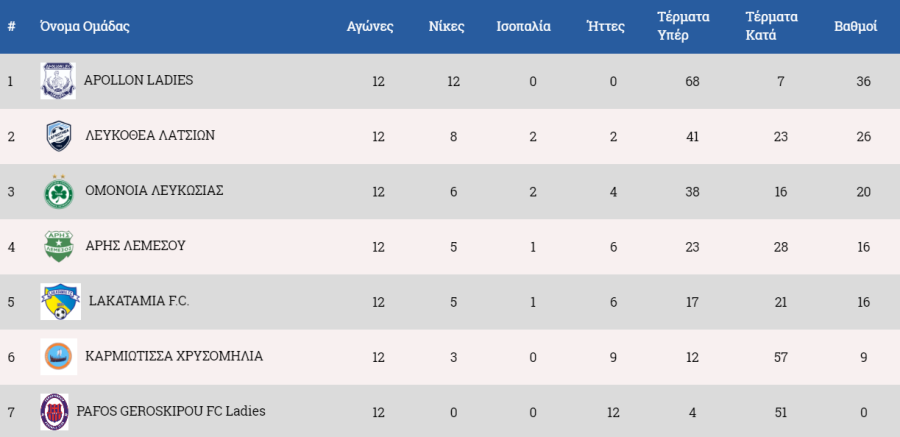Click Apollon Ladies points value 36
The width and height of the screenshot is (900, 437).
coord(863,82)
